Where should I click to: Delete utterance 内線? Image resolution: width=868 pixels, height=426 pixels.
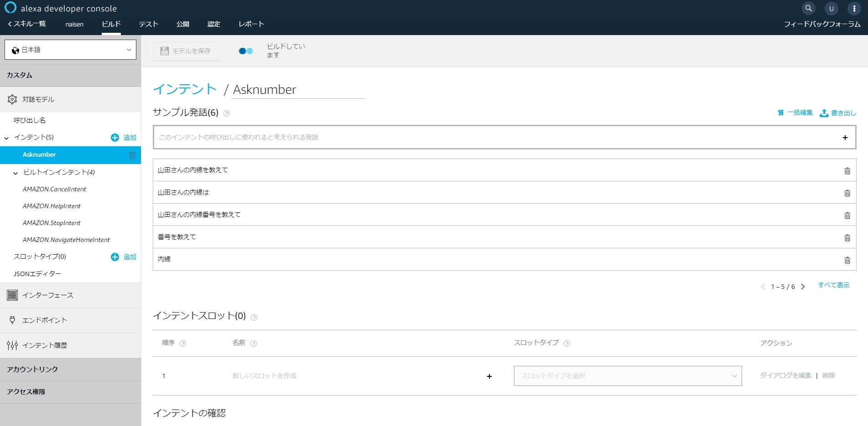click(847, 260)
